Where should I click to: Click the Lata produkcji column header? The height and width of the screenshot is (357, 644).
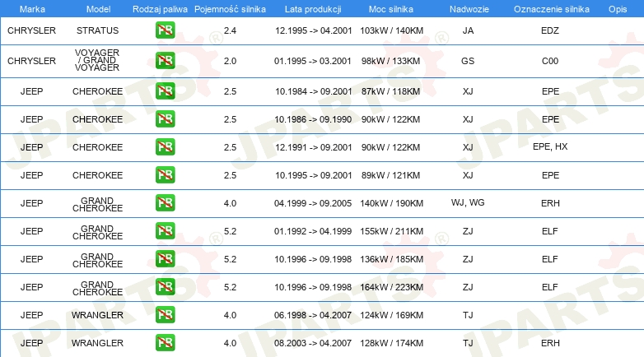click(x=313, y=9)
